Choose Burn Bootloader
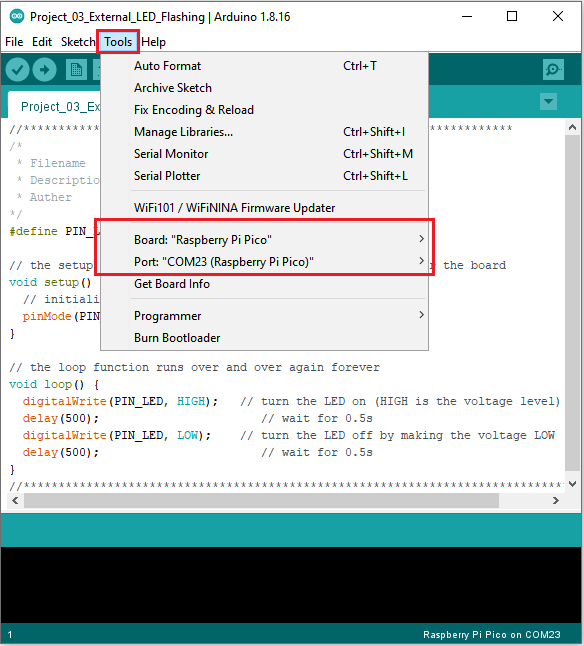Screen dimensions: 584x646 coord(265,338)
